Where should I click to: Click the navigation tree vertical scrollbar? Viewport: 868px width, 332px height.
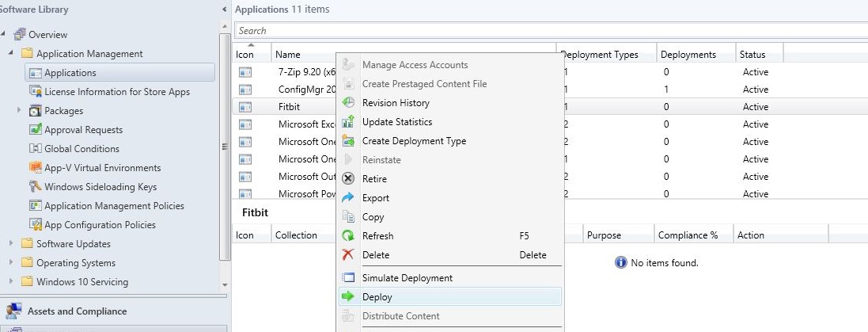[x=225, y=147]
